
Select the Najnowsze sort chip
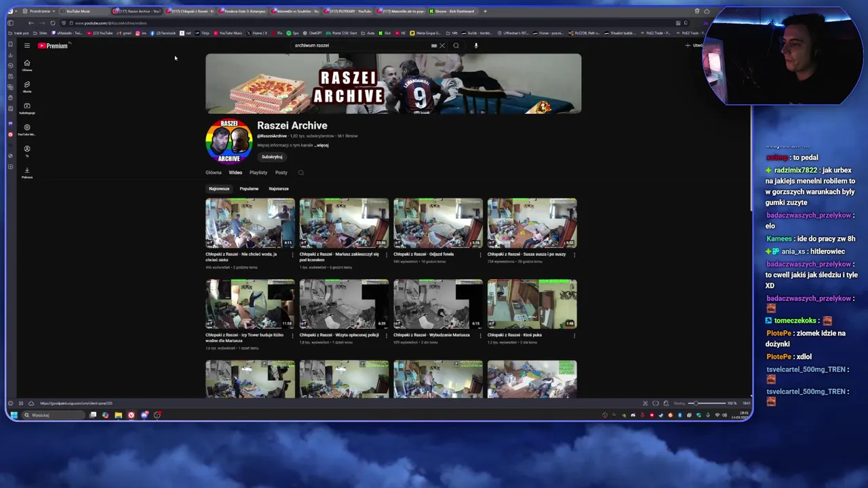(219, 188)
